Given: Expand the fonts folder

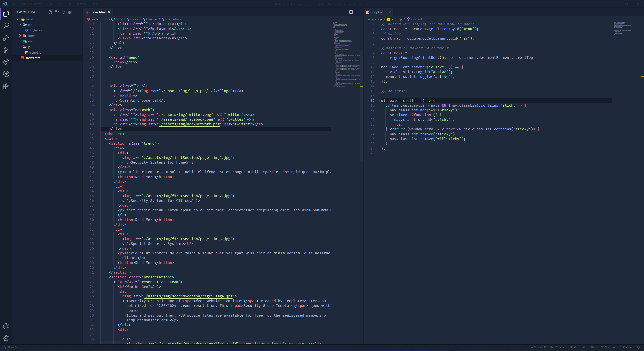Looking at the screenshot, I should click(x=32, y=36).
